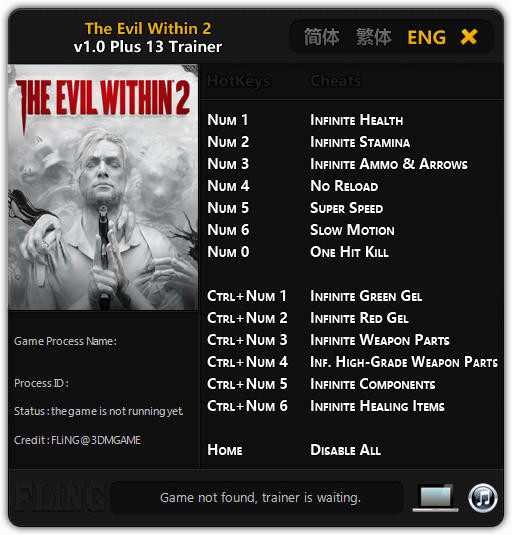Enable Inf. High-Grade Weapon Parts

tap(404, 362)
